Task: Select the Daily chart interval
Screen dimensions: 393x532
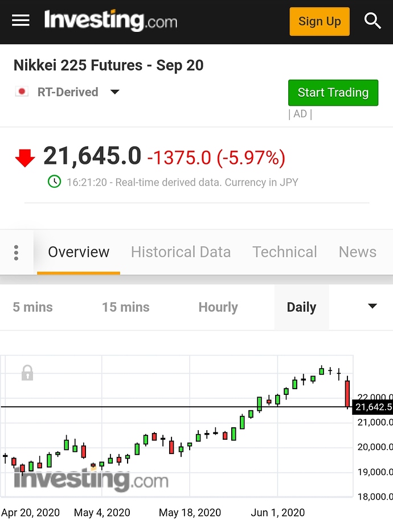Action: coord(301,307)
